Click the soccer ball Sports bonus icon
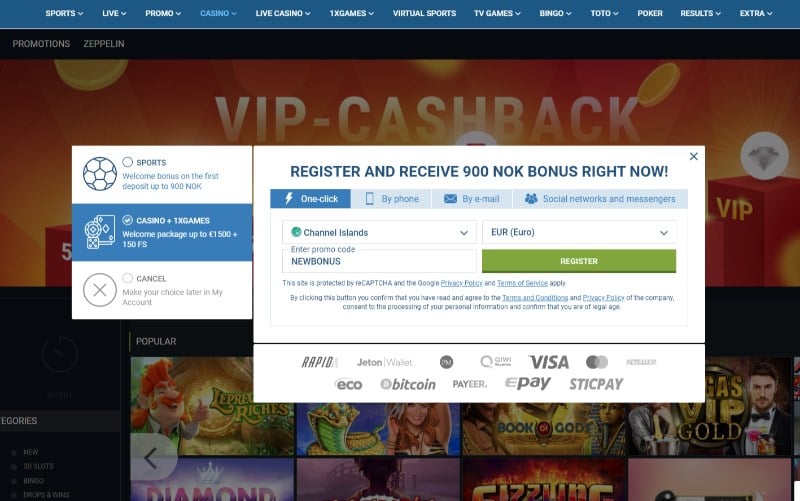The height and width of the screenshot is (501, 800). point(100,174)
